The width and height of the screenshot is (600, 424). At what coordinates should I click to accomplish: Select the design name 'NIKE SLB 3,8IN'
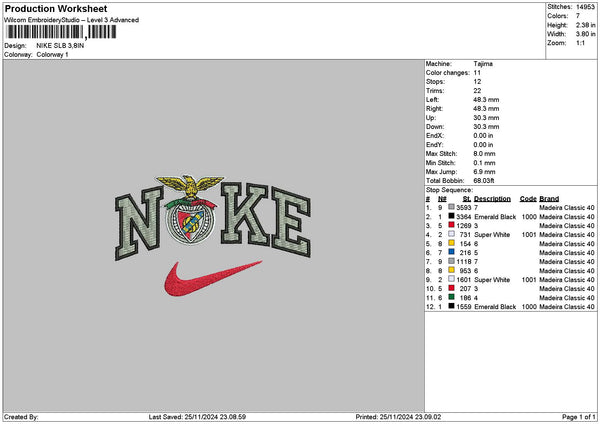click(60, 46)
